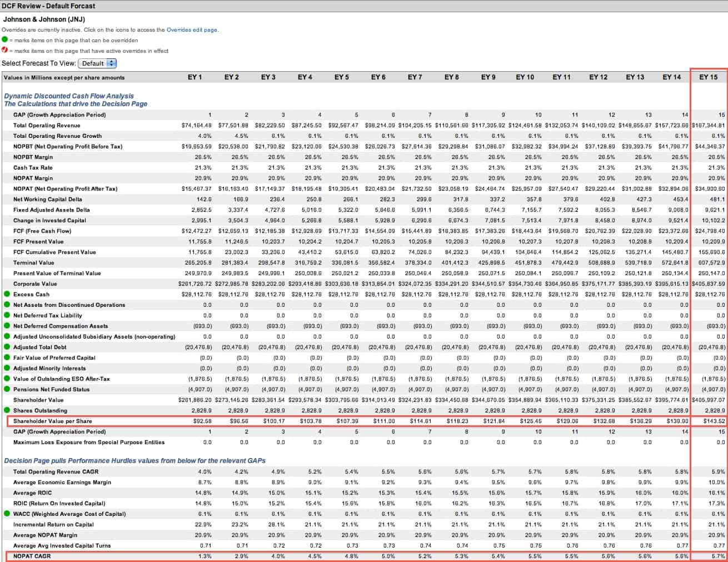Click the EY 3 column header
This screenshot has height=562, width=728.
pos(268,77)
